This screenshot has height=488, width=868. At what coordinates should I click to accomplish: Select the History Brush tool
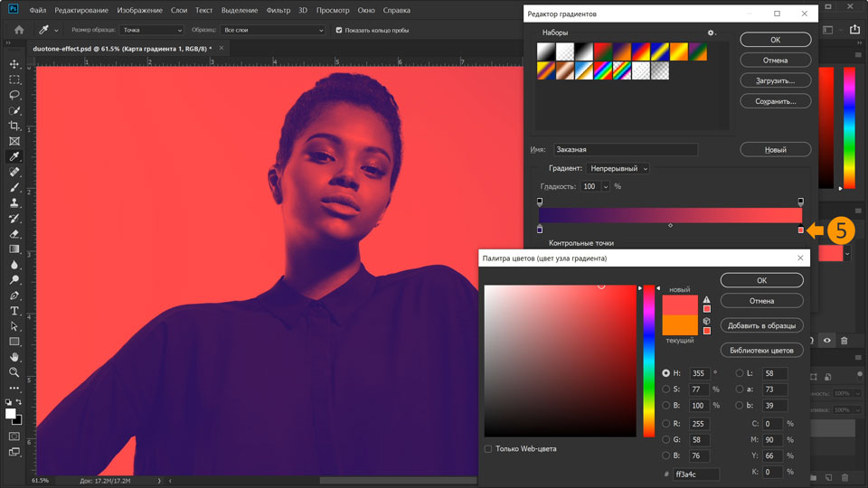tap(14, 219)
